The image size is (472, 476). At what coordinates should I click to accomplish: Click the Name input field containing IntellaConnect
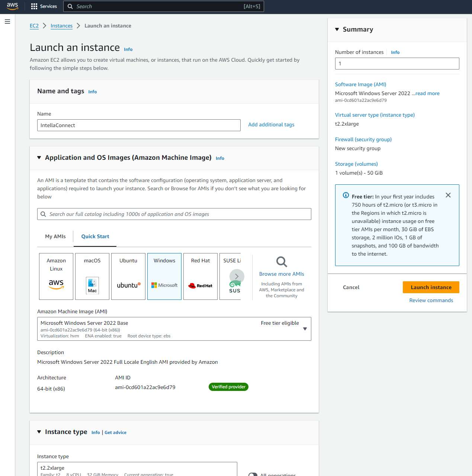point(139,125)
